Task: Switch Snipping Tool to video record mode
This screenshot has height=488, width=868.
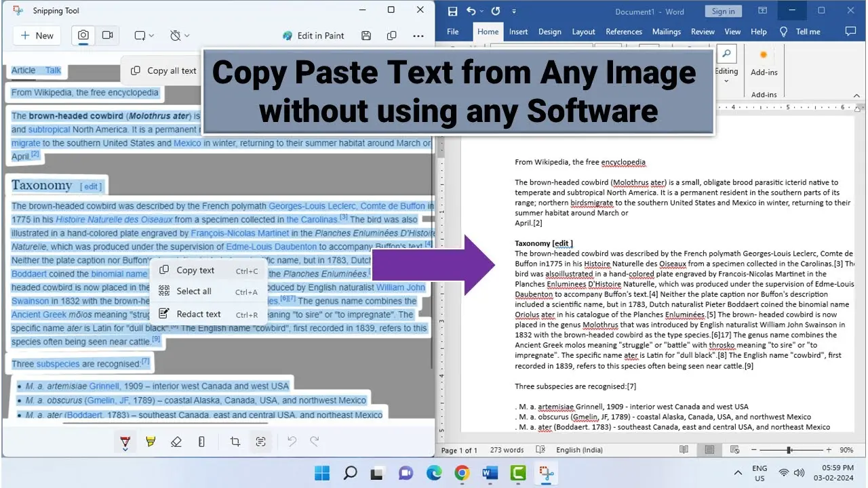Action: (x=107, y=36)
